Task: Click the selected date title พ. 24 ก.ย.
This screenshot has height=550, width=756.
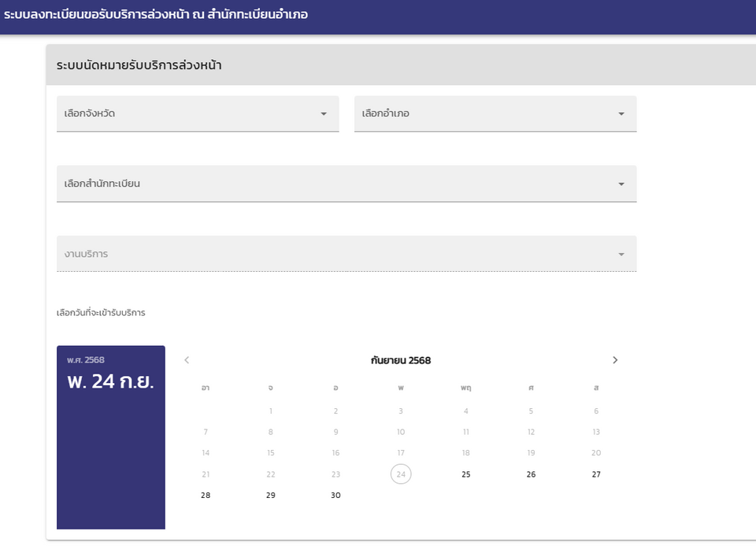Action: [x=110, y=382]
